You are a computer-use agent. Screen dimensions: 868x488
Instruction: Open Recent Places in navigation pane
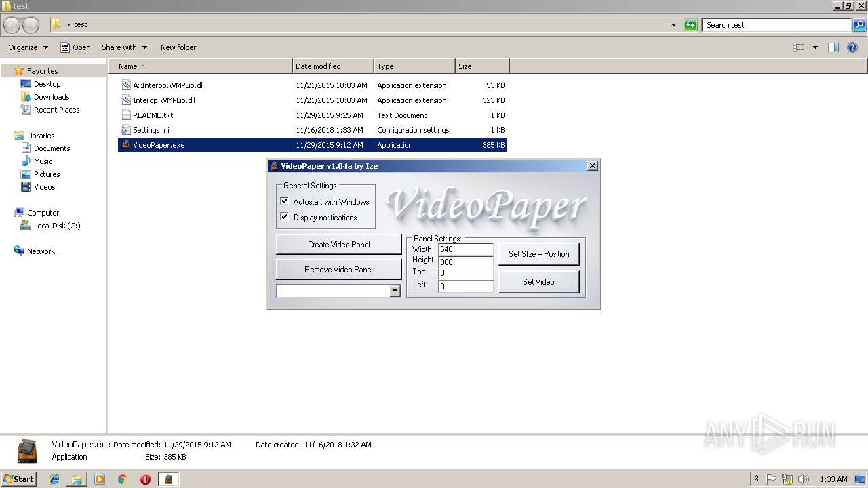click(57, 110)
